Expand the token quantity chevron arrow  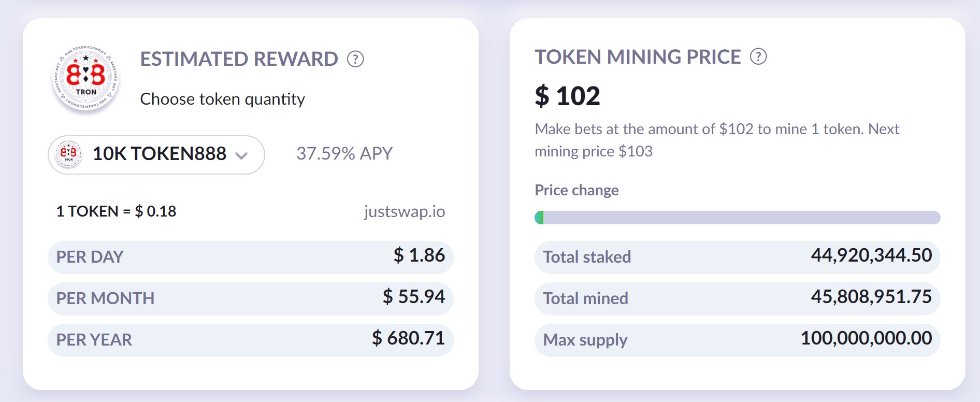[x=241, y=155]
